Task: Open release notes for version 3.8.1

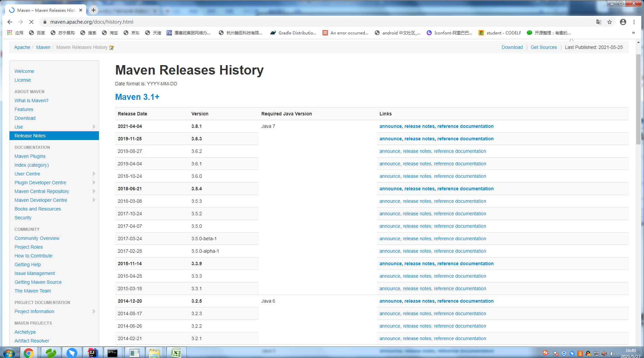Action: click(x=419, y=126)
